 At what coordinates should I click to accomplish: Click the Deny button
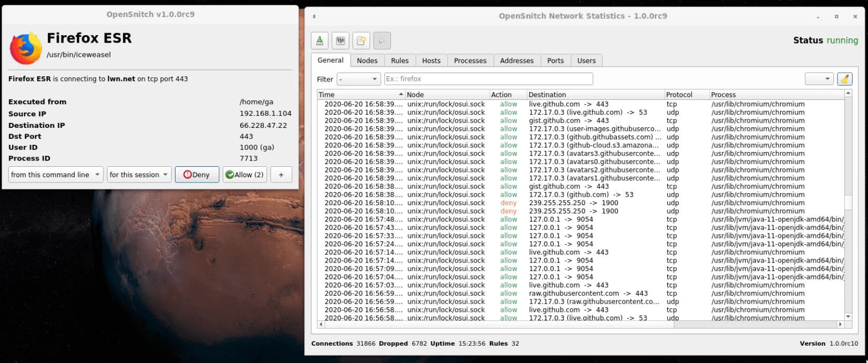pyautogui.click(x=197, y=175)
